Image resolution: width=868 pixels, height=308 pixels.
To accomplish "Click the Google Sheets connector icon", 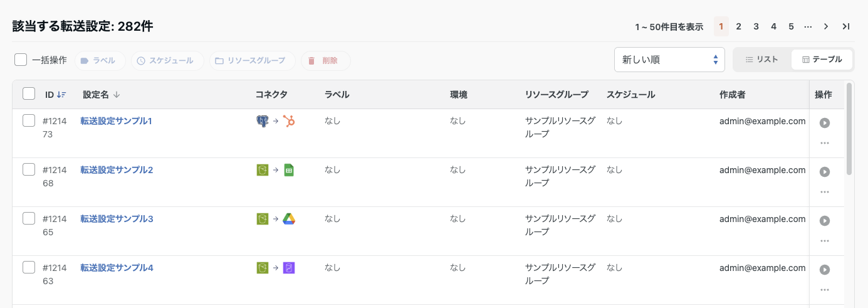I will [x=289, y=170].
